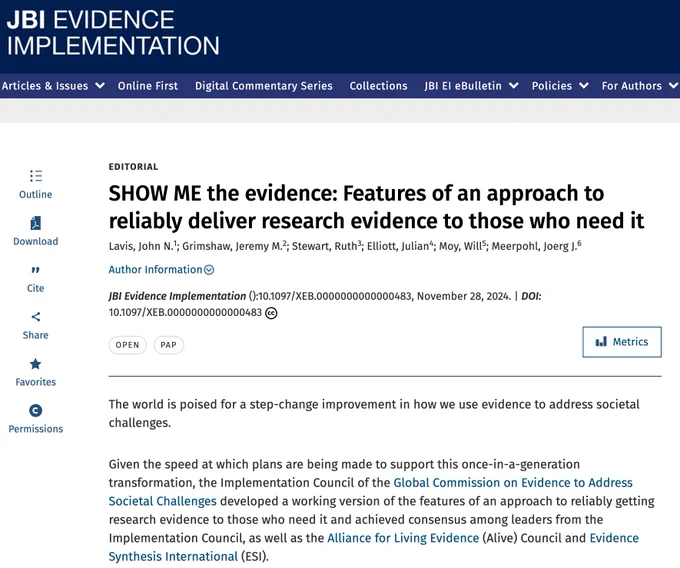The height and width of the screenshot is (568, 680).
Task: Open the Outline list icon
Action: [x=36, y=176]
